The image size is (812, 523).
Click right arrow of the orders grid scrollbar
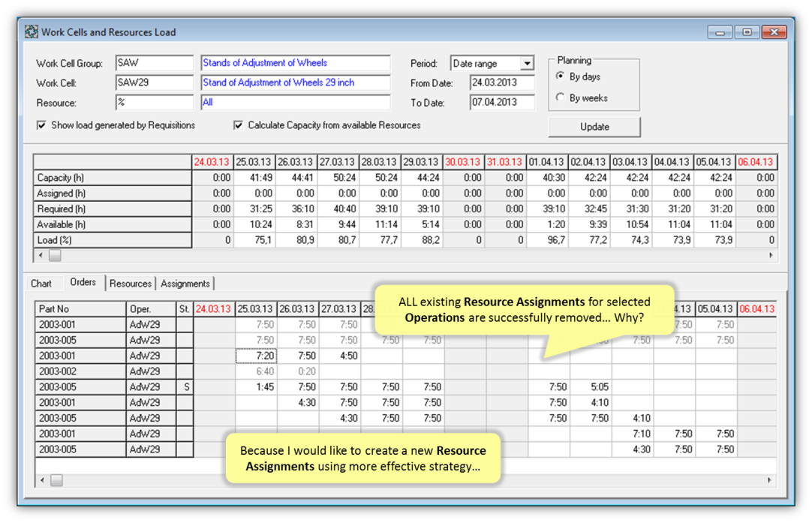(769, 480)
